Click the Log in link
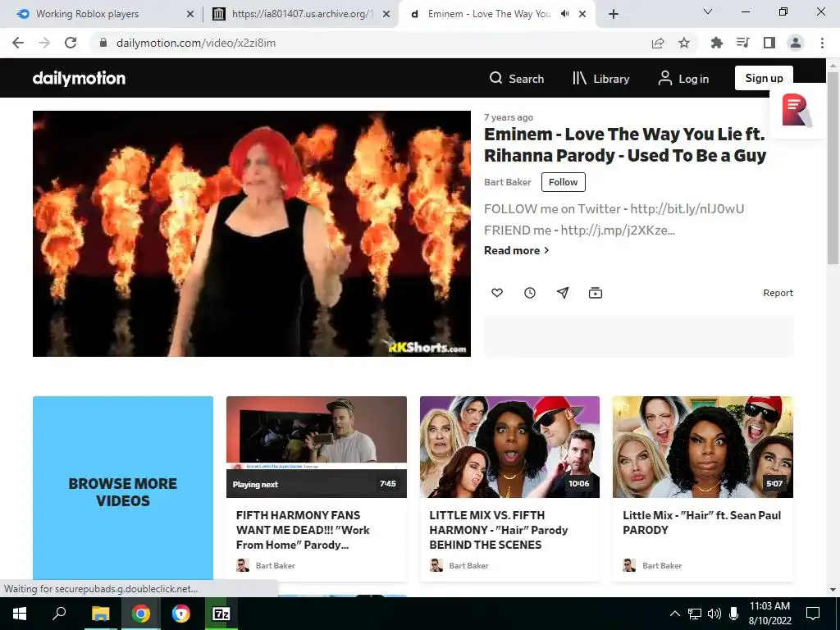 683,79
